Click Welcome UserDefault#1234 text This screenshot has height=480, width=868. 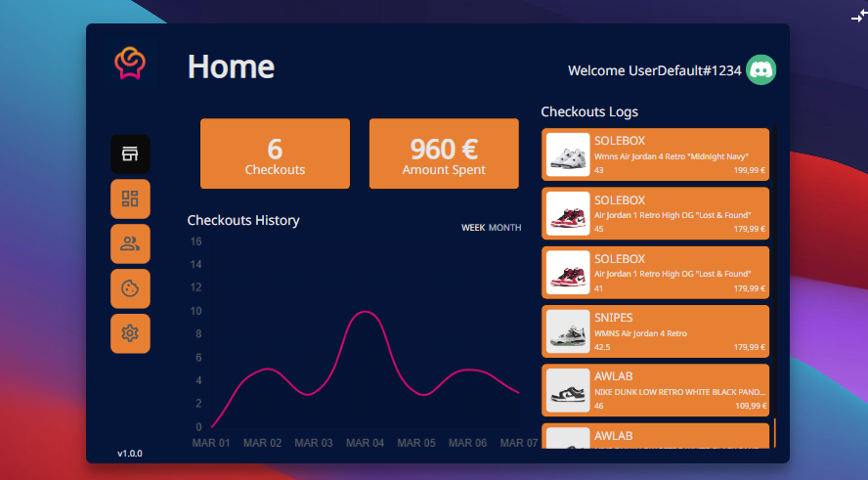654,70
